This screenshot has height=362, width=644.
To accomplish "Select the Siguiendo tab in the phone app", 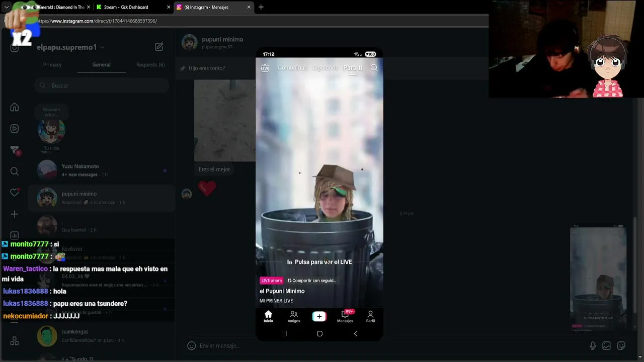I will point(326,68).
